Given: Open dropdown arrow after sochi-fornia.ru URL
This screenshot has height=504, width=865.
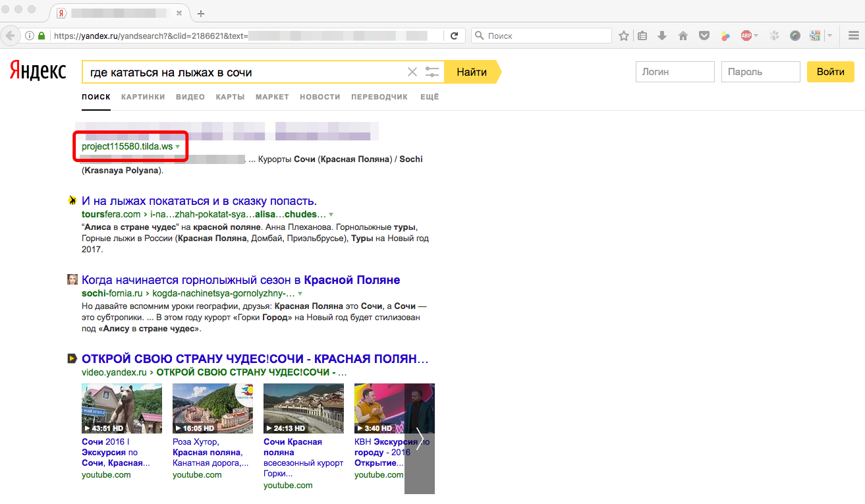Looking at the screenshot, I should click(x=300, y=293).
